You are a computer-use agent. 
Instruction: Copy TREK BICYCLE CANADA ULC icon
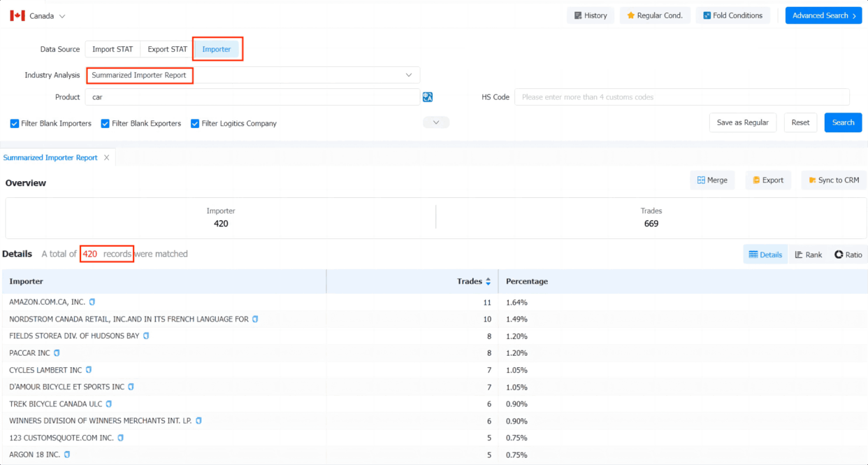(108, 403)
